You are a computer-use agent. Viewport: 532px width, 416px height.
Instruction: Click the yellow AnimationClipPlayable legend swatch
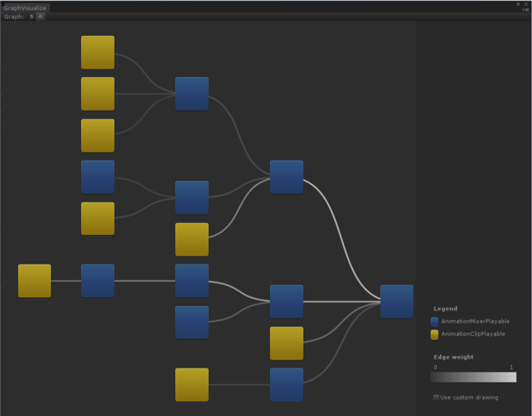435,334
